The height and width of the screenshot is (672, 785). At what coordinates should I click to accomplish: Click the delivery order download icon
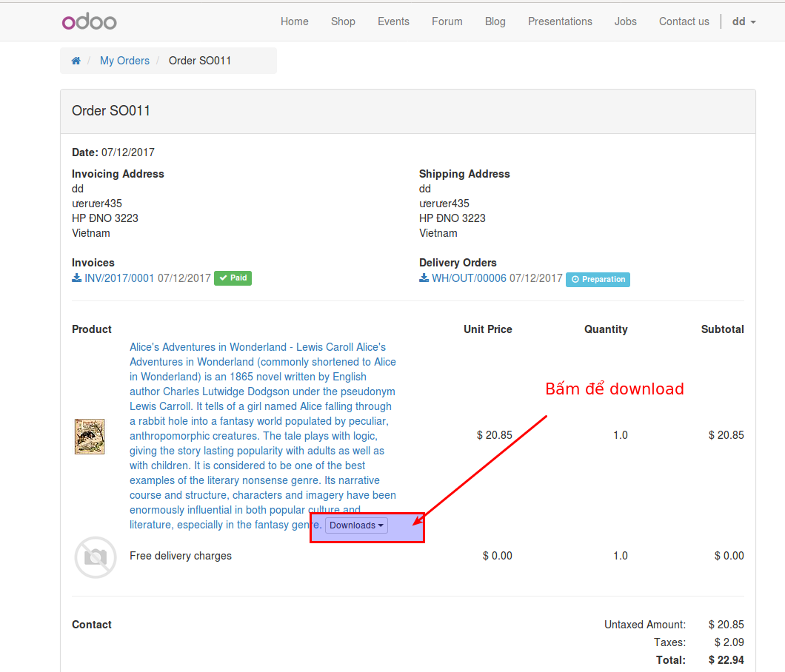424,278
